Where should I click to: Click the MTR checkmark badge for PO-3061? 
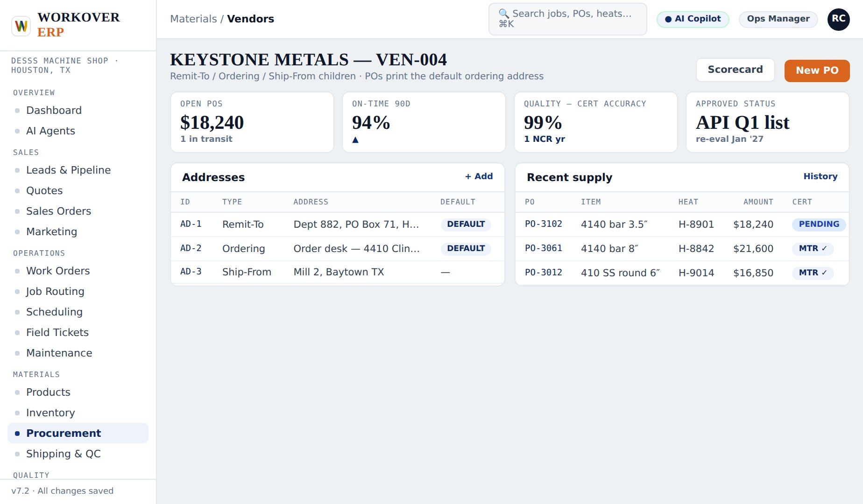(x=813, y=248)
